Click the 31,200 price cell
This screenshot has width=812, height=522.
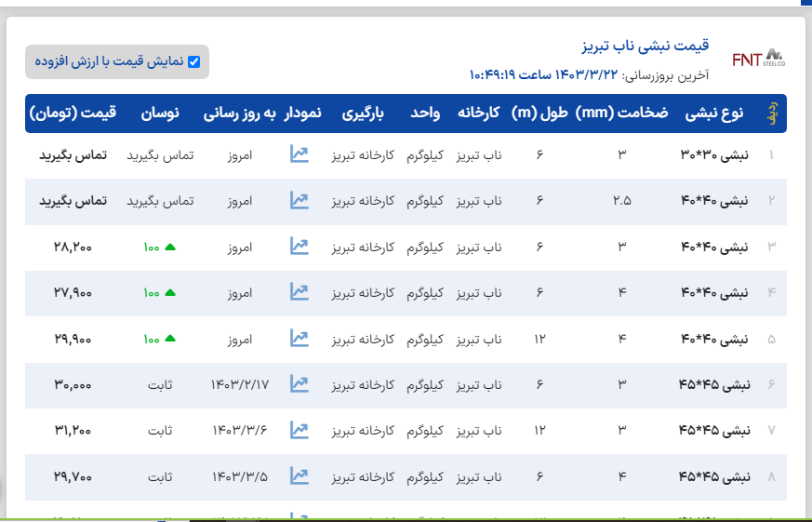(x=73, y=430)
